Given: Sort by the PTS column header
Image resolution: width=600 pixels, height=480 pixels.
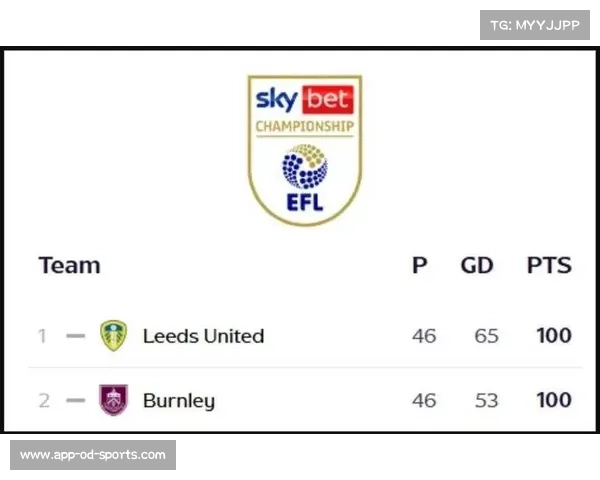Looking at the screenshot, I should click(x=549, y=265).
